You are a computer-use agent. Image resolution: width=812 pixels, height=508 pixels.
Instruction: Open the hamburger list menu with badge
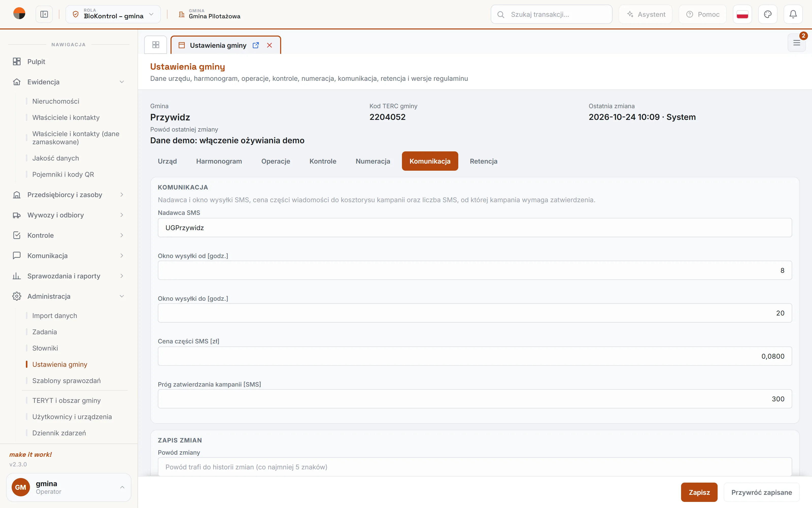click(x=797, y=43)
